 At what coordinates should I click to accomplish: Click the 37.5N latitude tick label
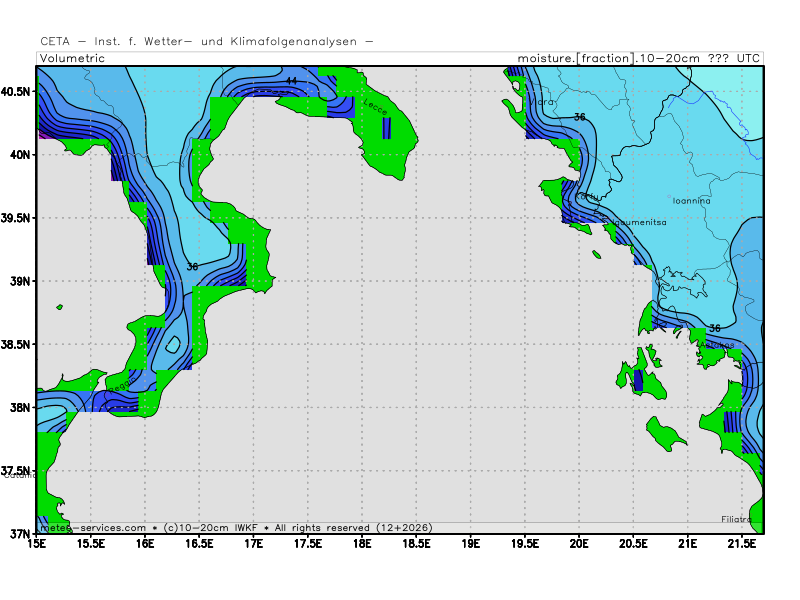tap(17, 471)
